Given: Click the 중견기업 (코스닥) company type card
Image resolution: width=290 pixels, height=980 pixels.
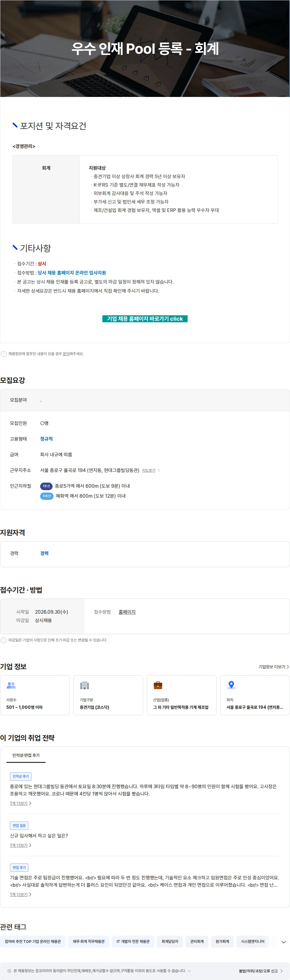Looking at the screenshot, I should [108, 696].
